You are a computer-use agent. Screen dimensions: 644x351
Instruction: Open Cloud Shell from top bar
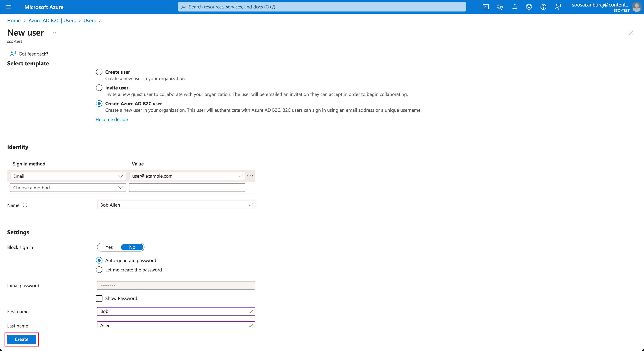pos(486,7)
